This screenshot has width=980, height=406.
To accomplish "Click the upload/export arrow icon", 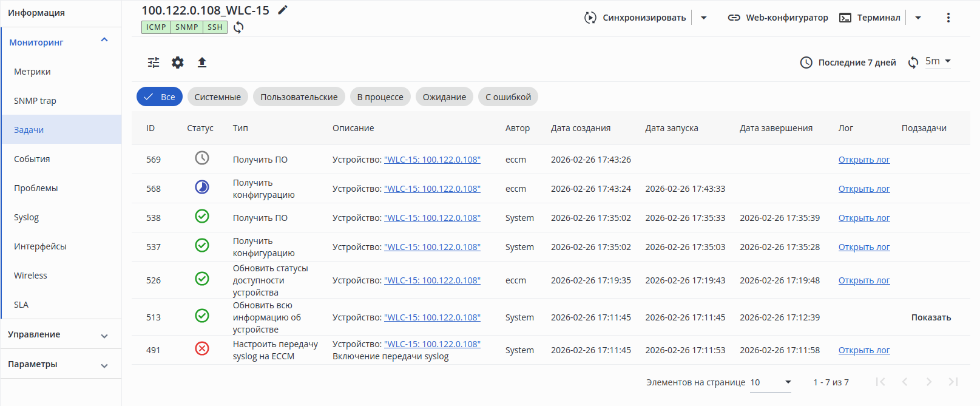I will coord(202,63).
